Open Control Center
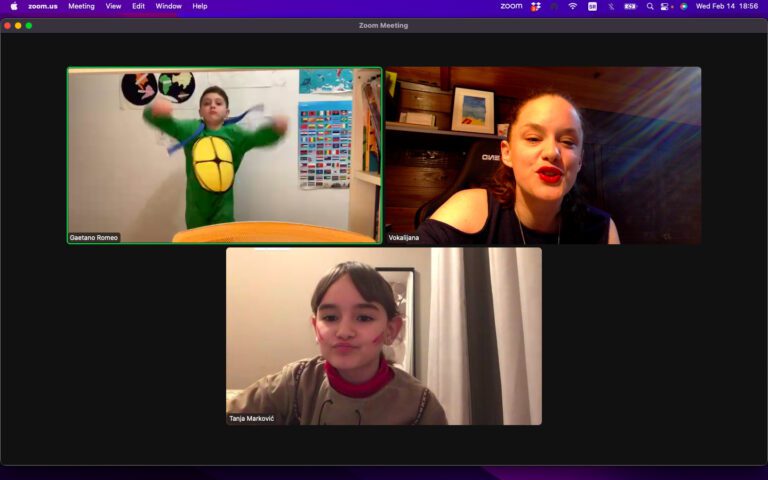768x480 pixels. tap(665, 6)
